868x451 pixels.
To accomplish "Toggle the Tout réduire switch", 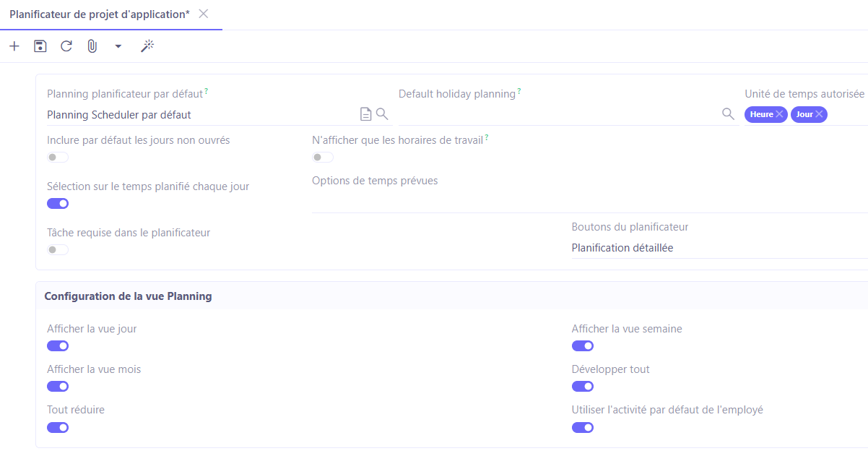I will 58,427.
